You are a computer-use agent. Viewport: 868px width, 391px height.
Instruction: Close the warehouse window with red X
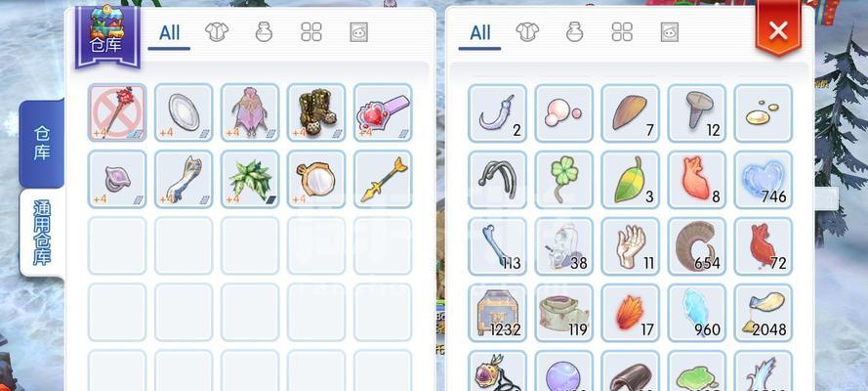[778, 30]
